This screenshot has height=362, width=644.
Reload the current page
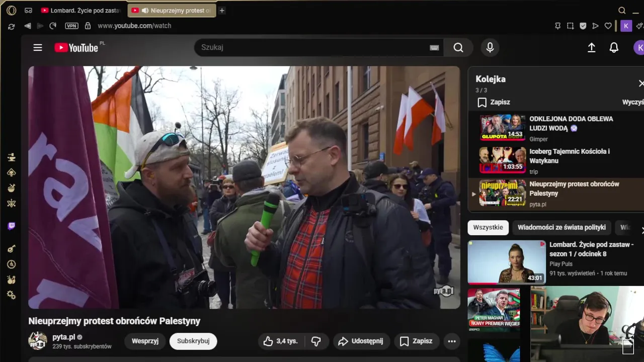(53, 26)
